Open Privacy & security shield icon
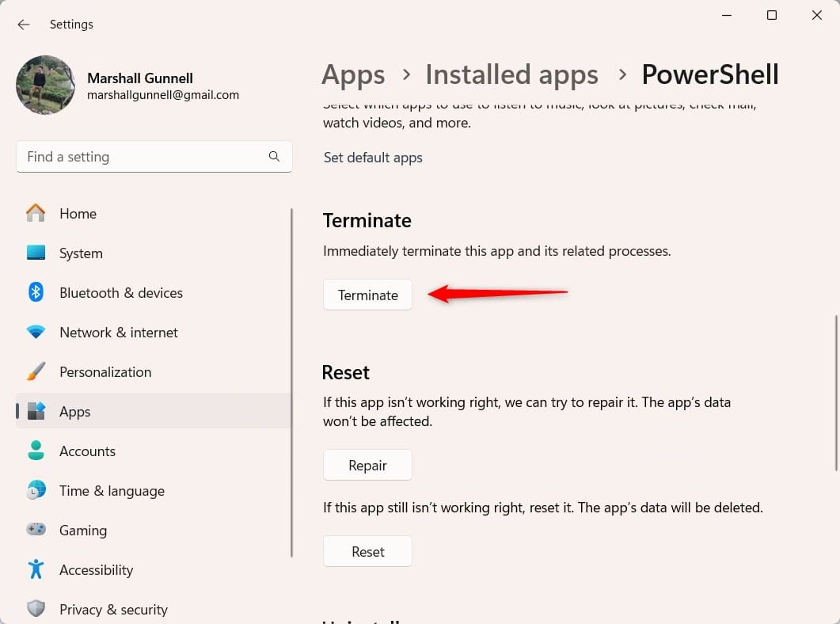The width and height of the screenshot is (840, 624). click(36, 608)
